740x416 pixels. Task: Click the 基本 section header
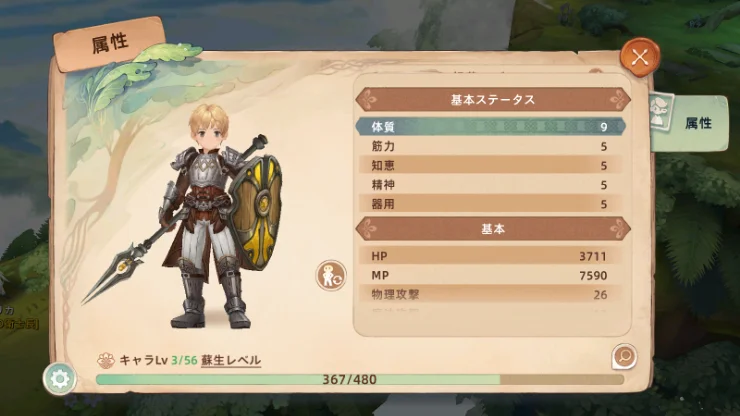(x=493, y=229)
